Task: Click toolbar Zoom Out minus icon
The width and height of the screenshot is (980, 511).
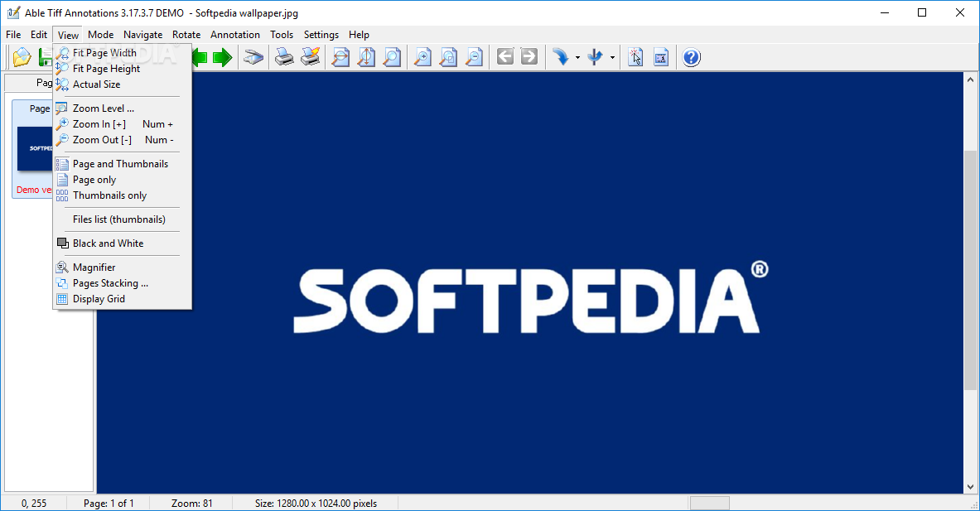Action: click(x=475, y=57)
